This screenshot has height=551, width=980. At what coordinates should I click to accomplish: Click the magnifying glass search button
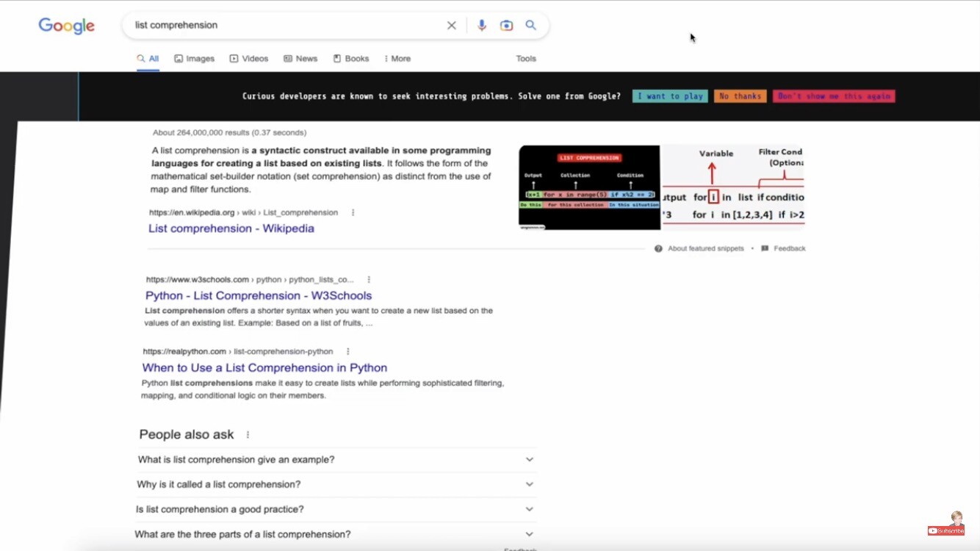tap(530, 25)
